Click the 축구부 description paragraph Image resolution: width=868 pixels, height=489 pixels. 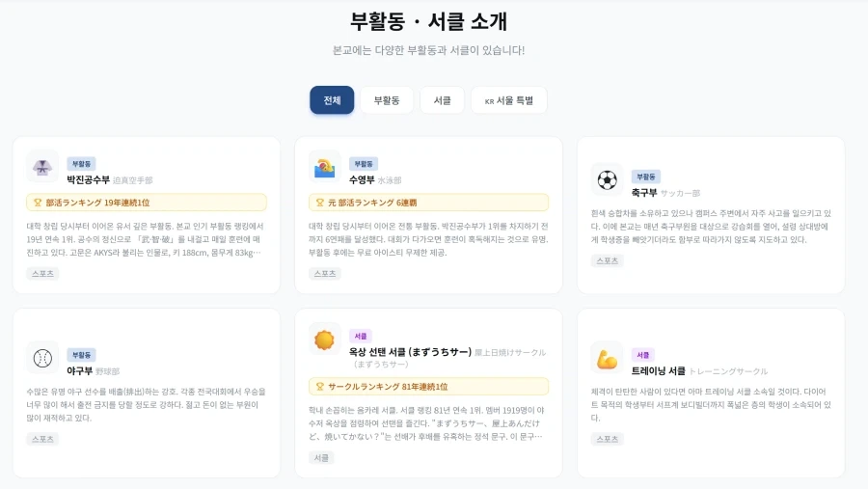click(711, 227)
